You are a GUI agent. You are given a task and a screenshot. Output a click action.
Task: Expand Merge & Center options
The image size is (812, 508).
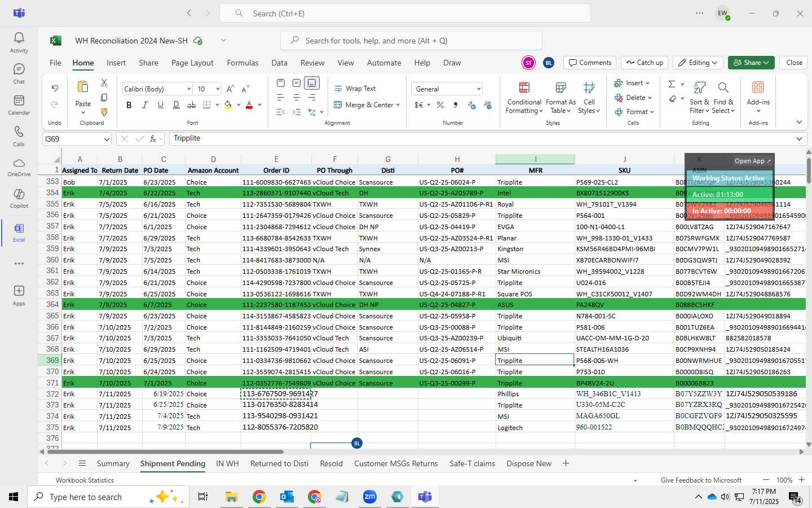click(x=398, y=105)
